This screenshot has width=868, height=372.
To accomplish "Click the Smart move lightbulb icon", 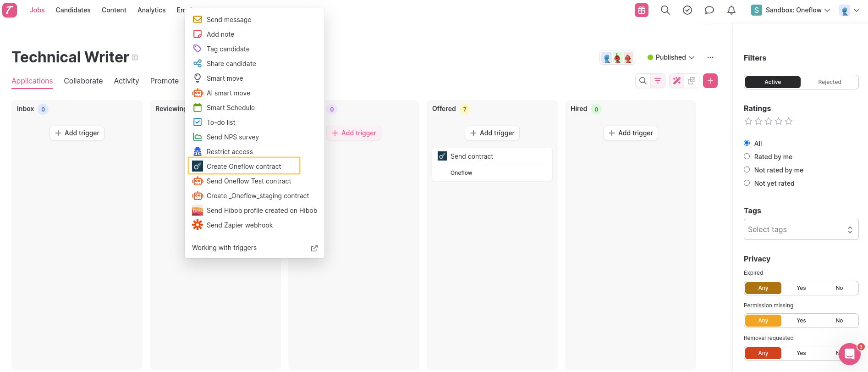I will 198,78.
